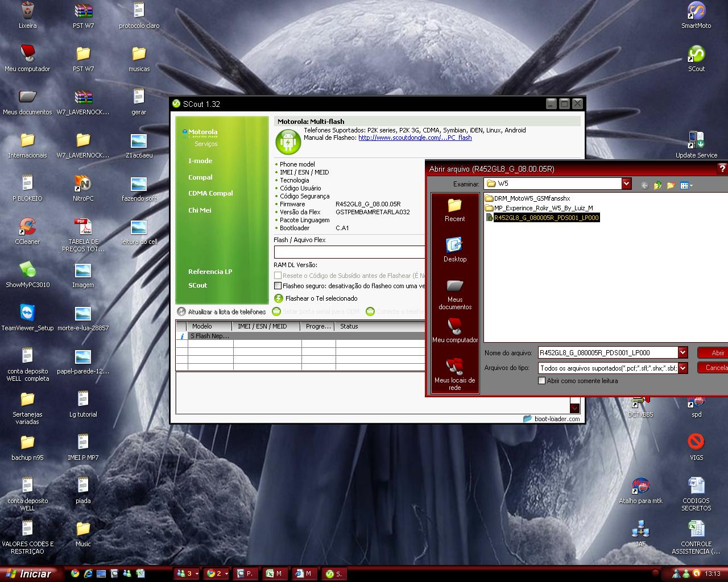Viewport: 728px width, 582px height.
Task: Launch Chrome from quick launch bar
Action: 75,573
